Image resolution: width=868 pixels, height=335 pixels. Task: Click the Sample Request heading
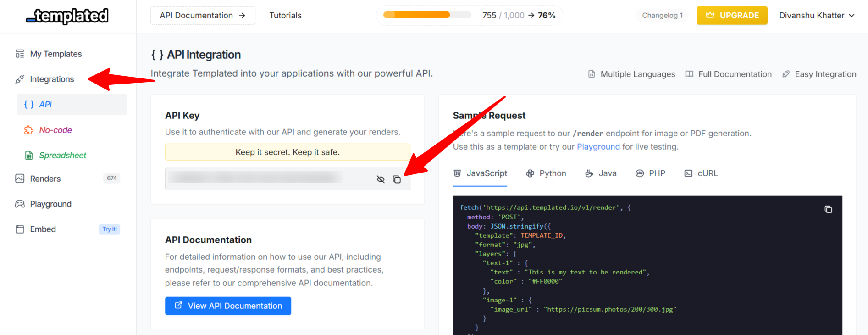pos(489,116)
